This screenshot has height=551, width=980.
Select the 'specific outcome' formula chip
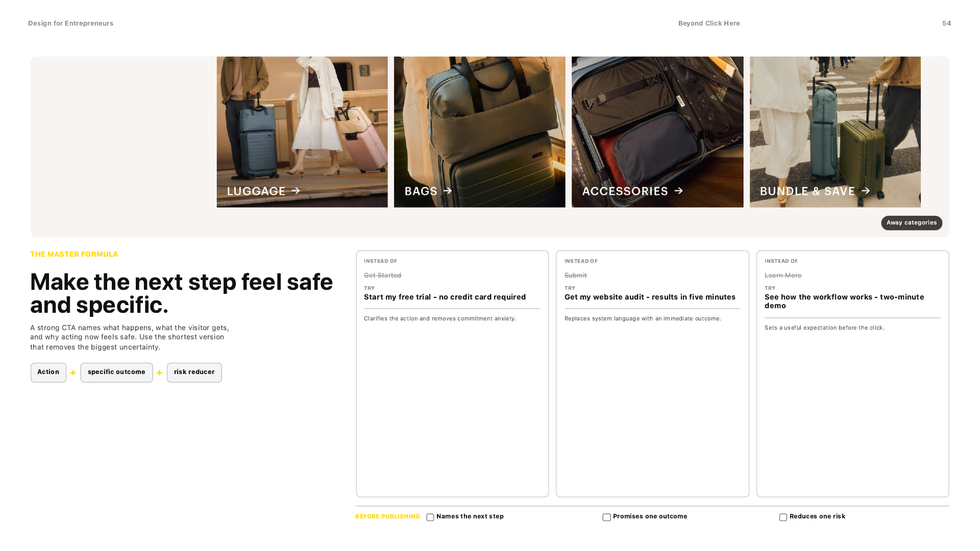pyautogui.click(x=116, y=372)
